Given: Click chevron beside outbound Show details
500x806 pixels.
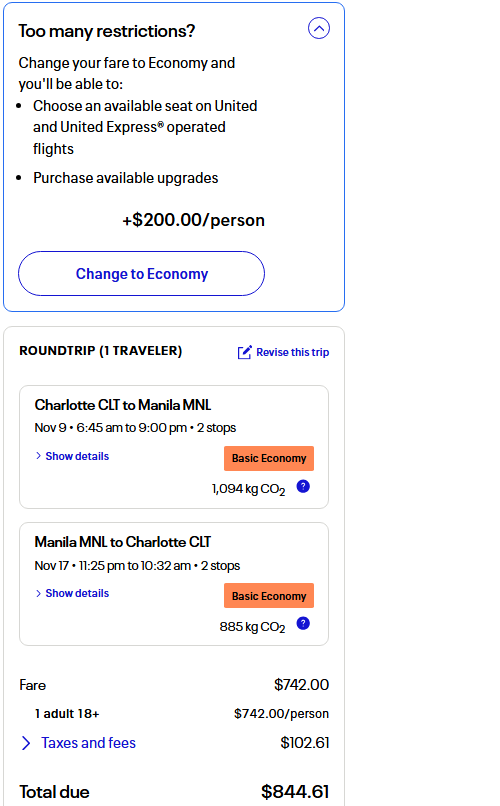Looking at the screenshot, I should [39, 456].
